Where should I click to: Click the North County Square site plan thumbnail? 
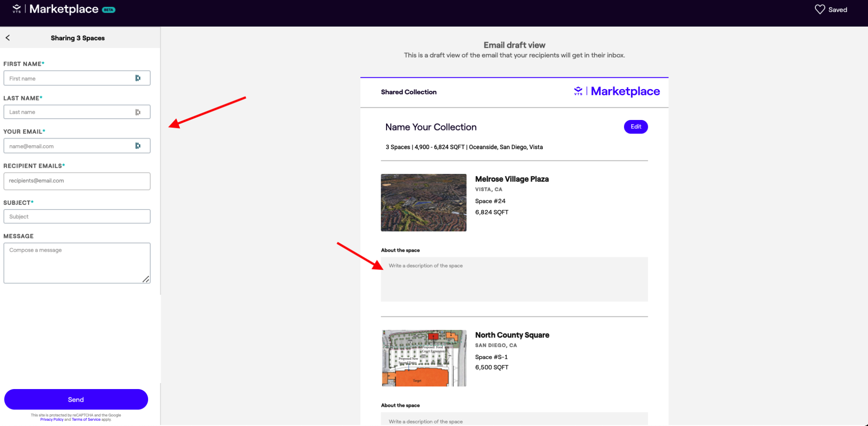coord(423,358)
